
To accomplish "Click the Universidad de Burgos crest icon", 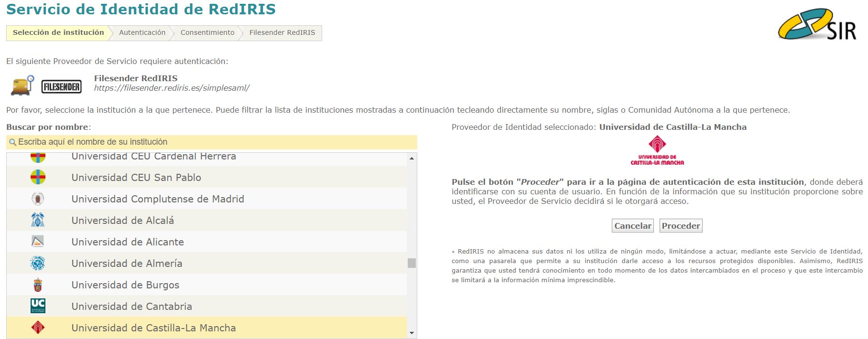I will point(38,285).
